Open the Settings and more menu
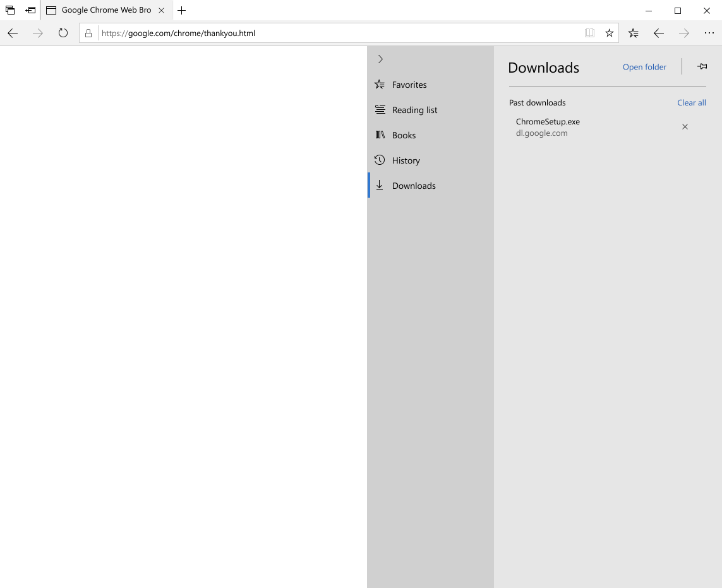This screenshot has width=722, height=588. pos(709,33)
